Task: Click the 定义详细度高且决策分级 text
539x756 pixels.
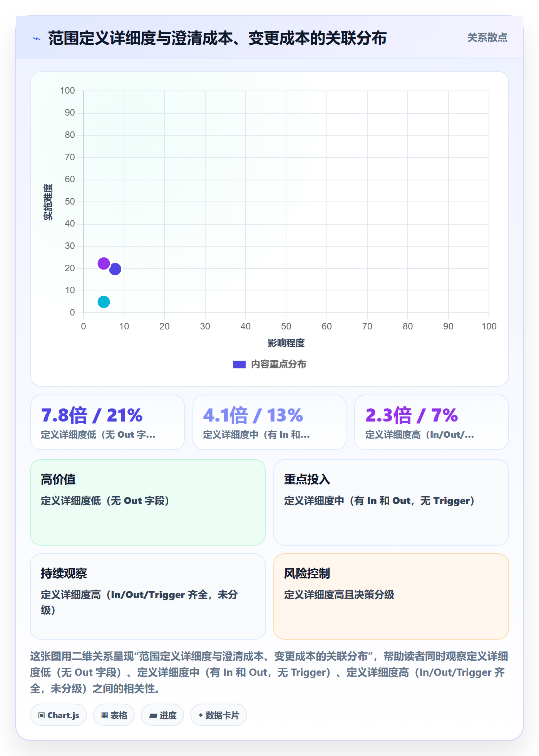Action: 339,595
